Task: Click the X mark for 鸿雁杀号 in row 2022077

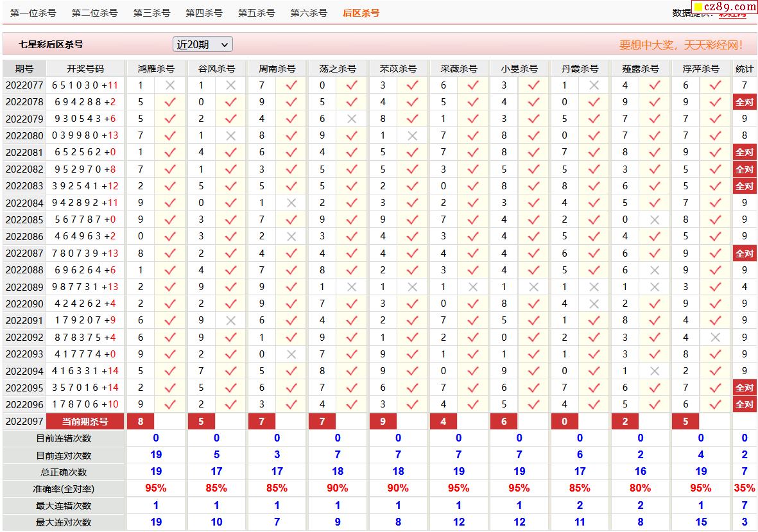Action: pos(170,85)
